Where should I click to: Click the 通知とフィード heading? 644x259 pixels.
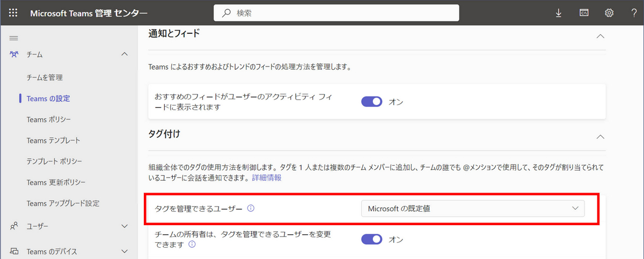(x=174, y=33)
